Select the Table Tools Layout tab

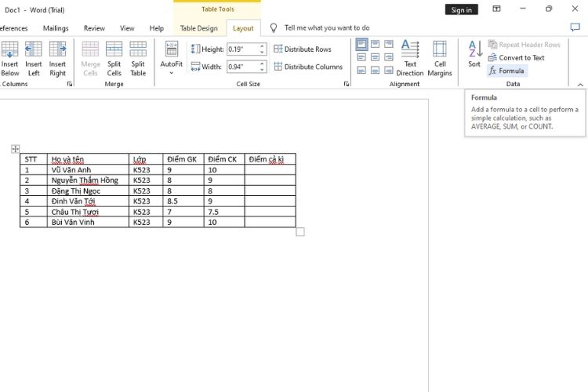(243, 28)
